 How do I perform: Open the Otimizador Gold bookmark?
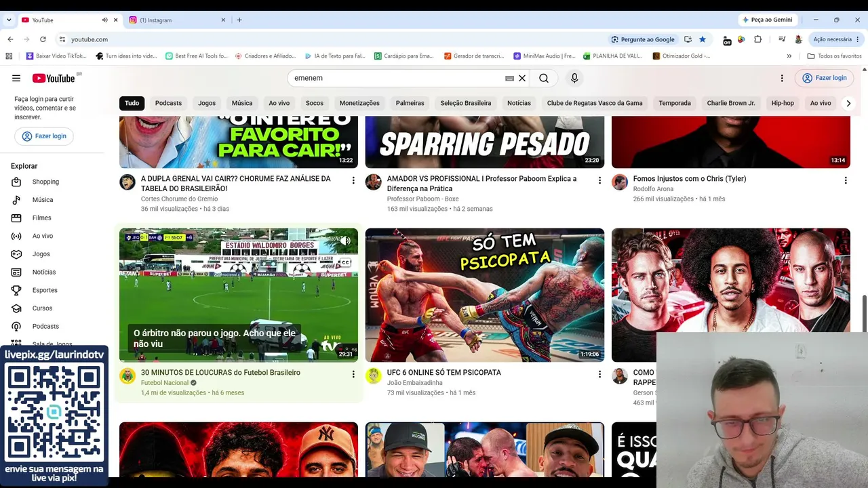click(x=682, y=56)
